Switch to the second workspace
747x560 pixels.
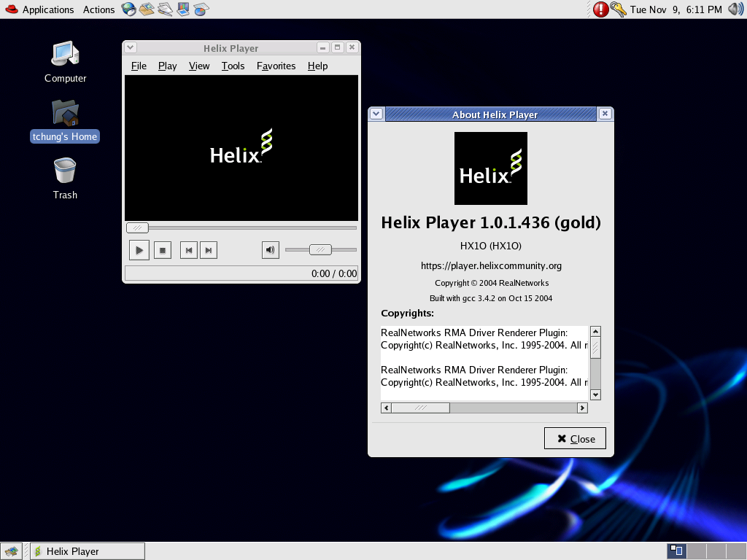click(x=697, y=551)
